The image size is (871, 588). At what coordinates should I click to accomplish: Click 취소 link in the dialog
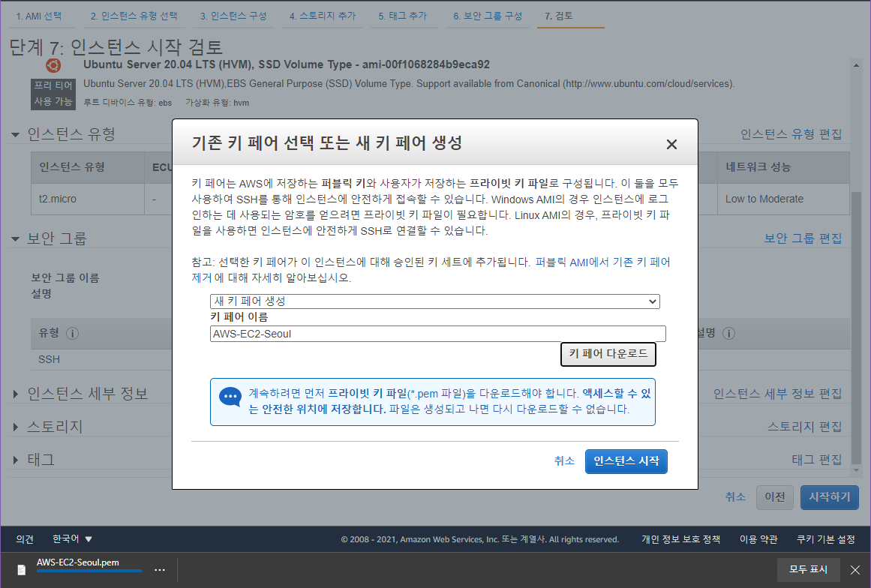(564, 460)
